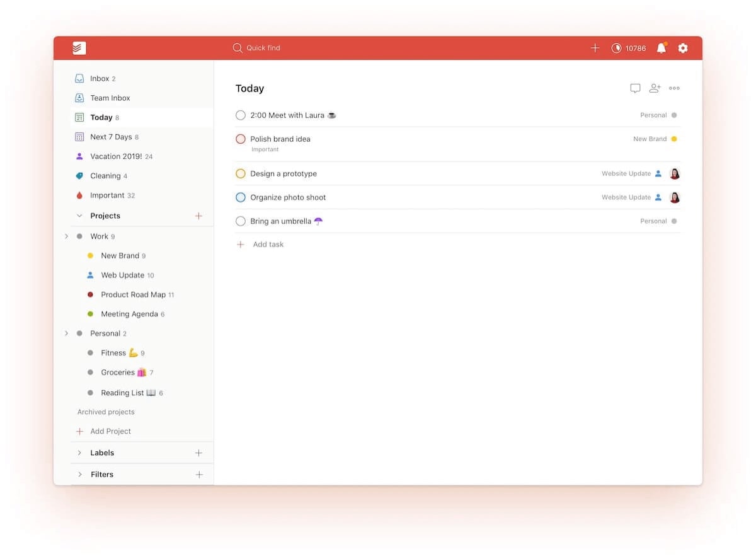Open the add task plus icon in top bar

point(595,47)
